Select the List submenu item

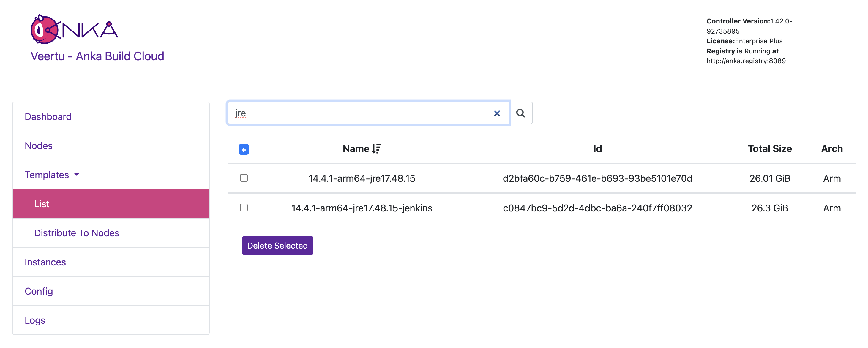point(42,204)
